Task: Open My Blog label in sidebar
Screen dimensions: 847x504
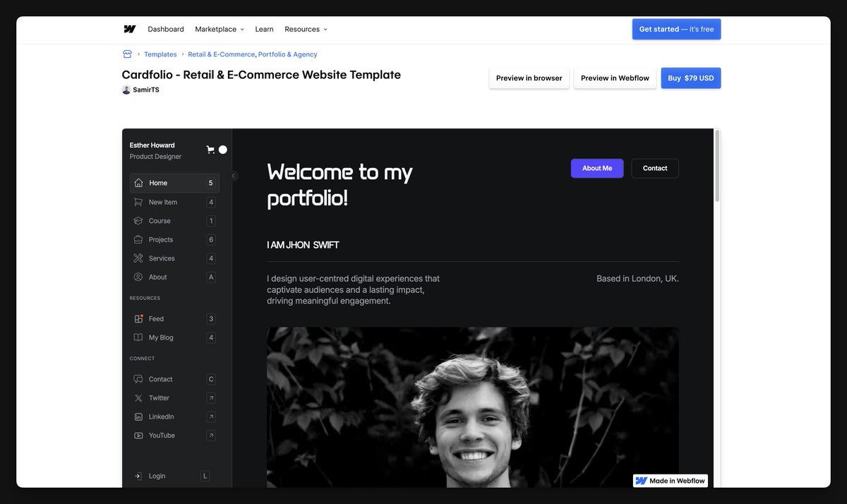Action: click(x=161, y=337)
